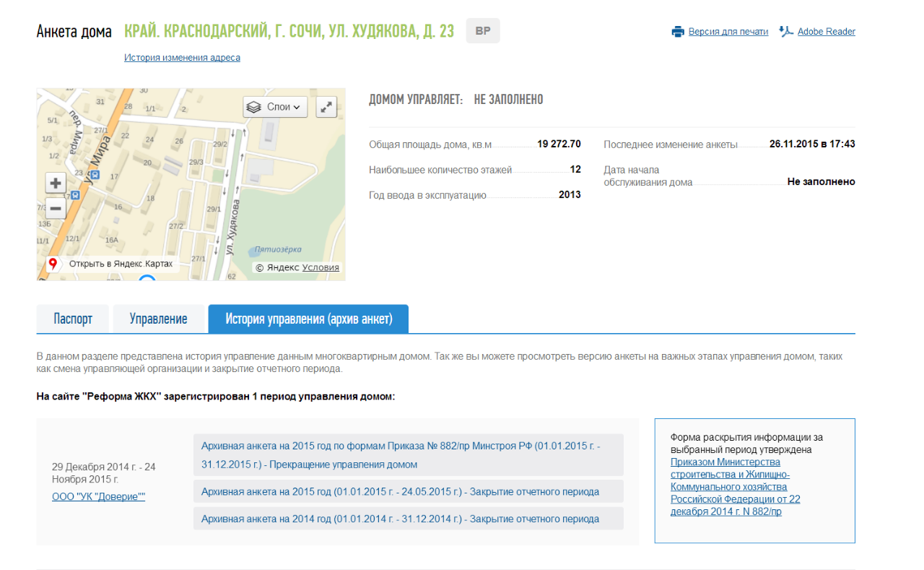Click the printer icon for print version

[677, 32]
